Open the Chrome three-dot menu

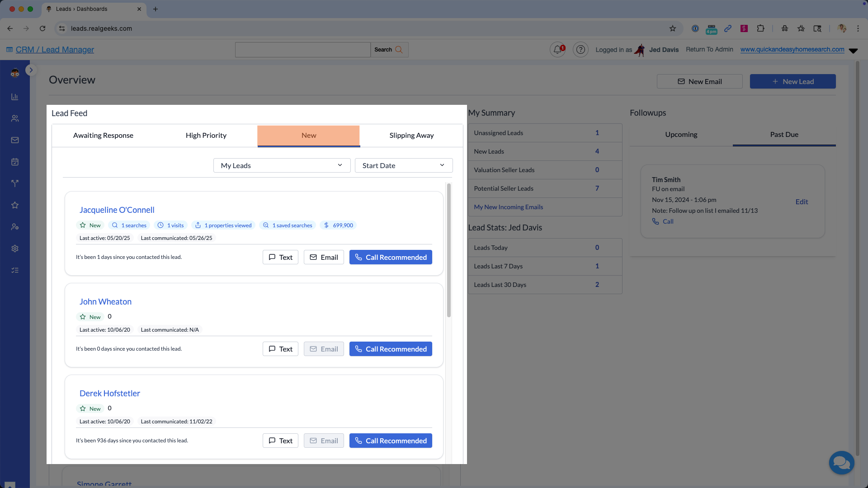coord(858,28)
